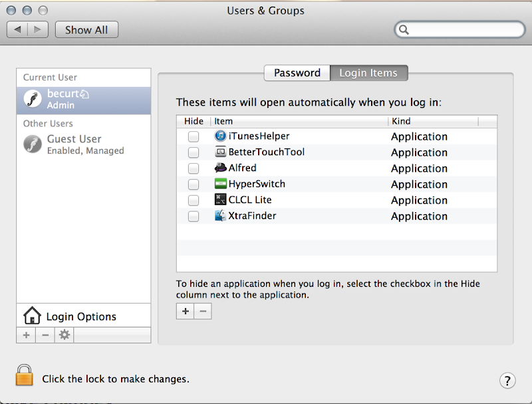
Task: Click the window's red close button
Action: point(11,10)
